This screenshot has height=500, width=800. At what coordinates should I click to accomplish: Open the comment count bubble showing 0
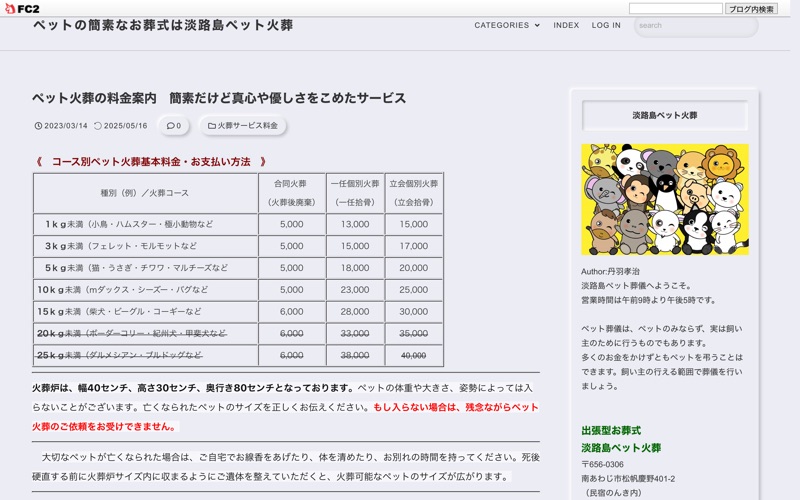click(174, 126)
